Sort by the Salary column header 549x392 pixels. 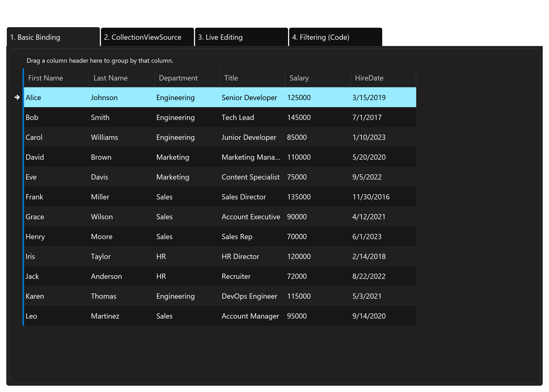pyautogui.click(x=299, y=78)
